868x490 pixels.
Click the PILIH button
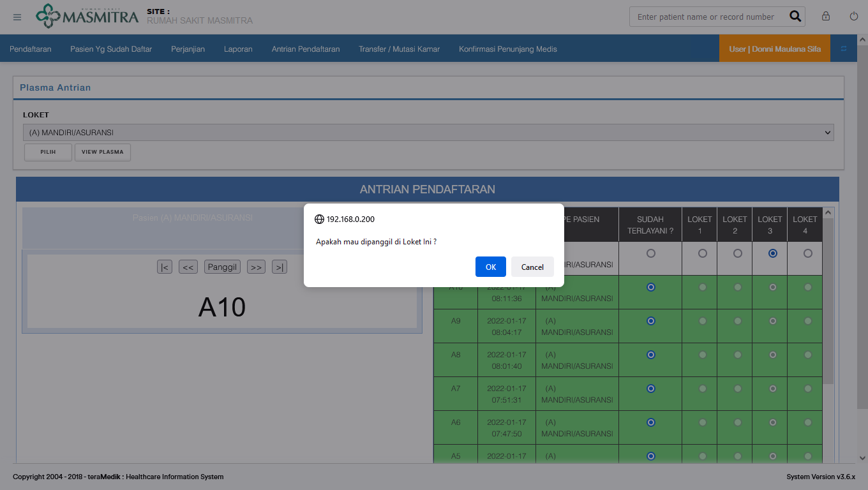(x=48, y=152)
